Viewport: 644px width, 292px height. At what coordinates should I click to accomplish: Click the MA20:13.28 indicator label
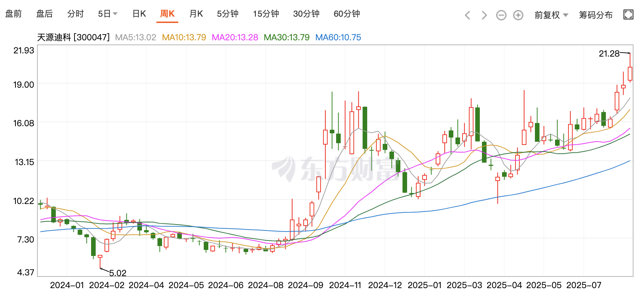[235, 37]
